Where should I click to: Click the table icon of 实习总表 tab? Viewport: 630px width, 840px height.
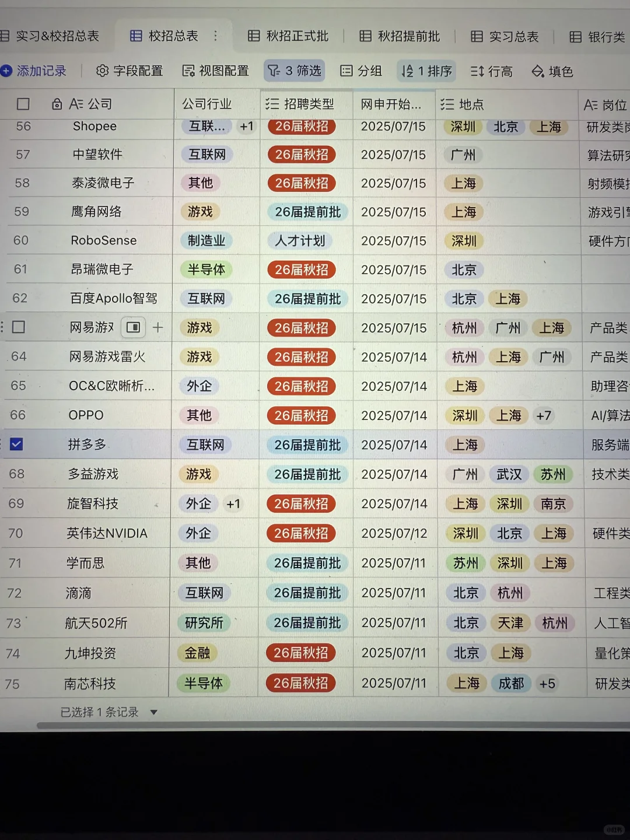477,37
